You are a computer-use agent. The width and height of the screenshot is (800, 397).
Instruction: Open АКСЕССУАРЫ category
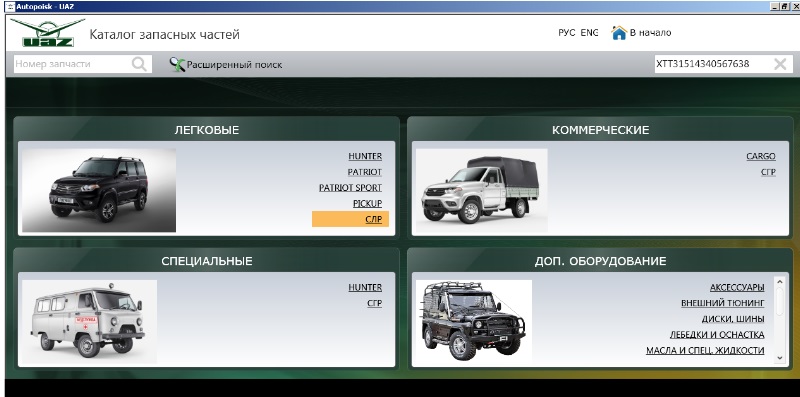[x=737, y=288]
